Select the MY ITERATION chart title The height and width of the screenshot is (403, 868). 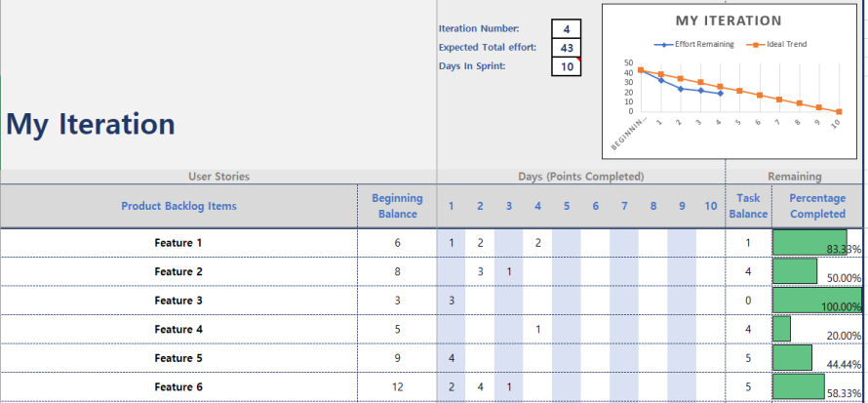(x=729, y=20)
